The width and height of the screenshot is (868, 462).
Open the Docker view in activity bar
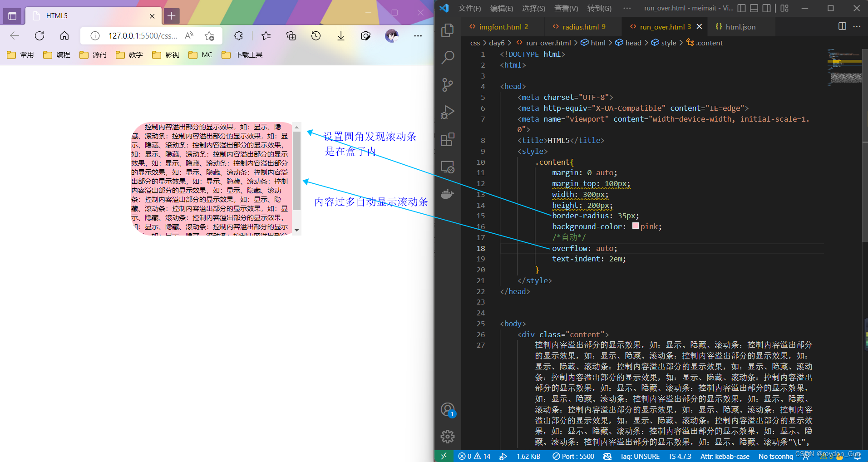448,194
